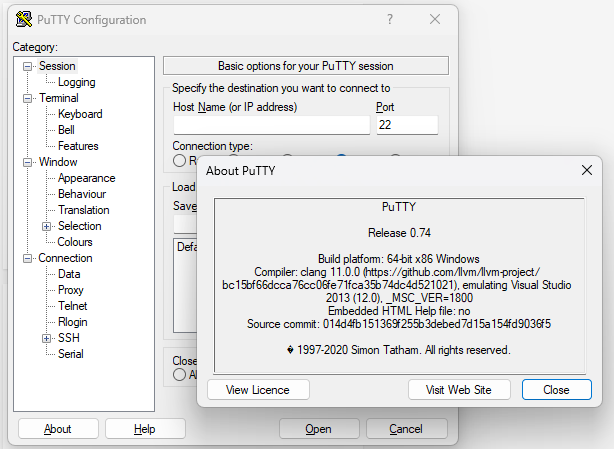Open the Selection category
614x449 pixels.
click(x=79, y=226)
